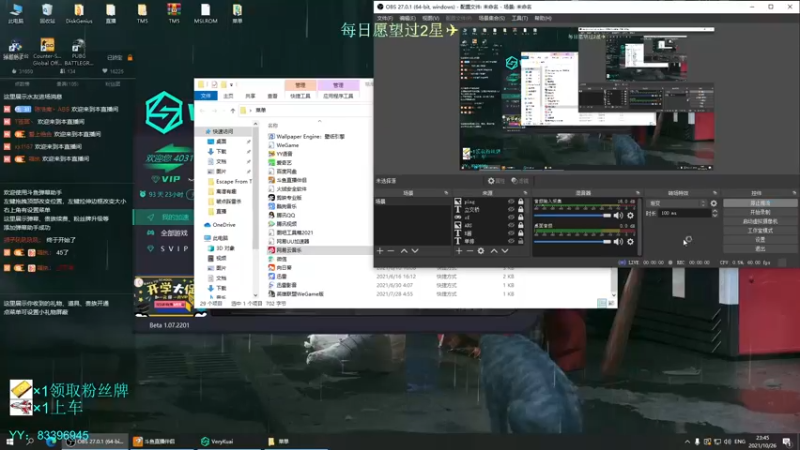Click the Studio Mode button in OBS
The height and width of the screenshot is (450, 800).
(x=760, y=231)
